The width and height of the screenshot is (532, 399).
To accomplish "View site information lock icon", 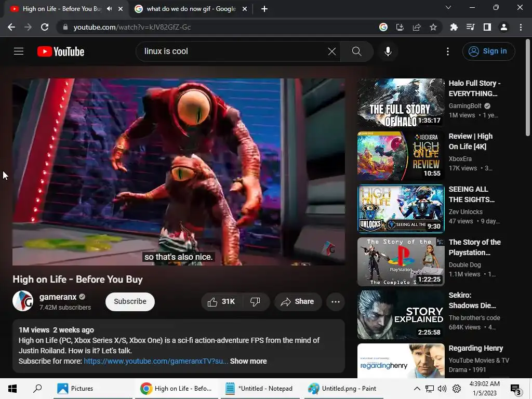I will (65, 27).
